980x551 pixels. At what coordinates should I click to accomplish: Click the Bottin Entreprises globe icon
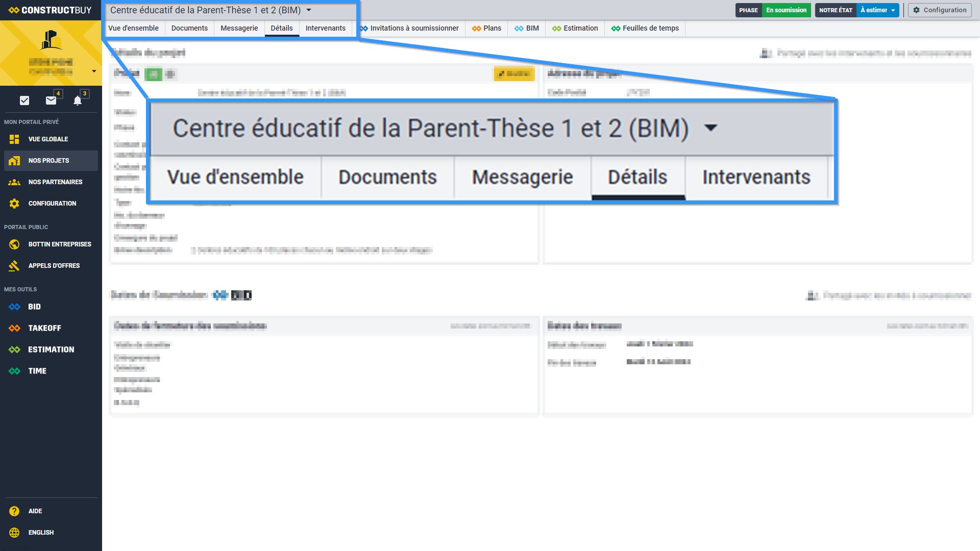click(x=14, y=244)
